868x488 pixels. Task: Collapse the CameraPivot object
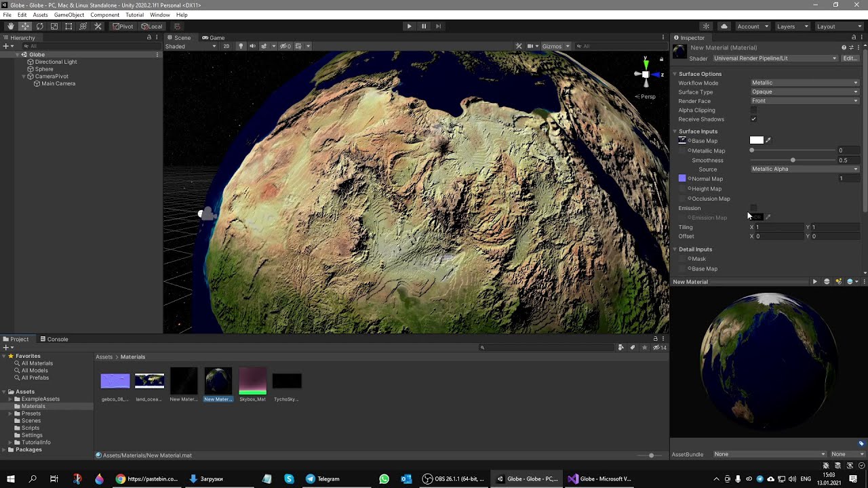tap(23, 76)
